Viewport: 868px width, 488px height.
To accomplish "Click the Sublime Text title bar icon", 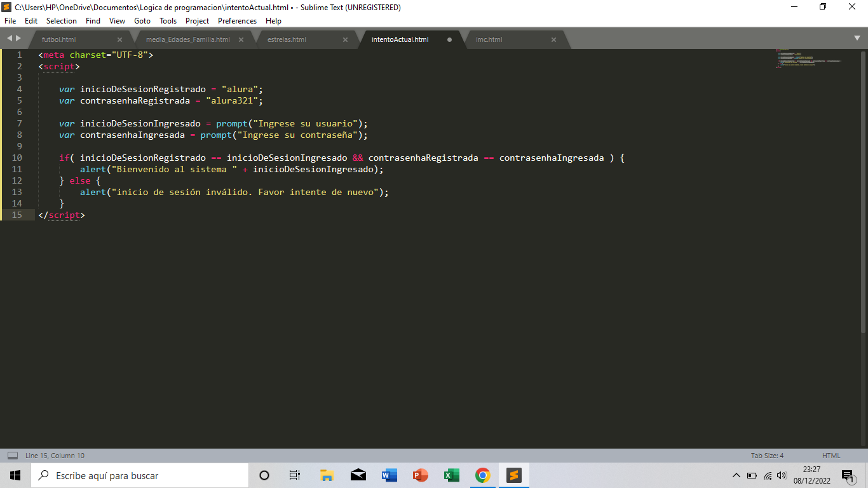I will [7, 7].
